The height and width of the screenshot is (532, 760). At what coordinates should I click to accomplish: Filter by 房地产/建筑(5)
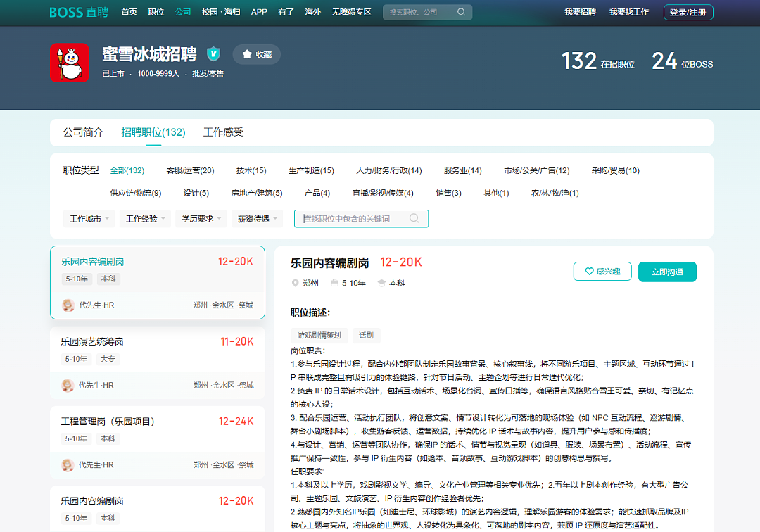coord(257,193)
